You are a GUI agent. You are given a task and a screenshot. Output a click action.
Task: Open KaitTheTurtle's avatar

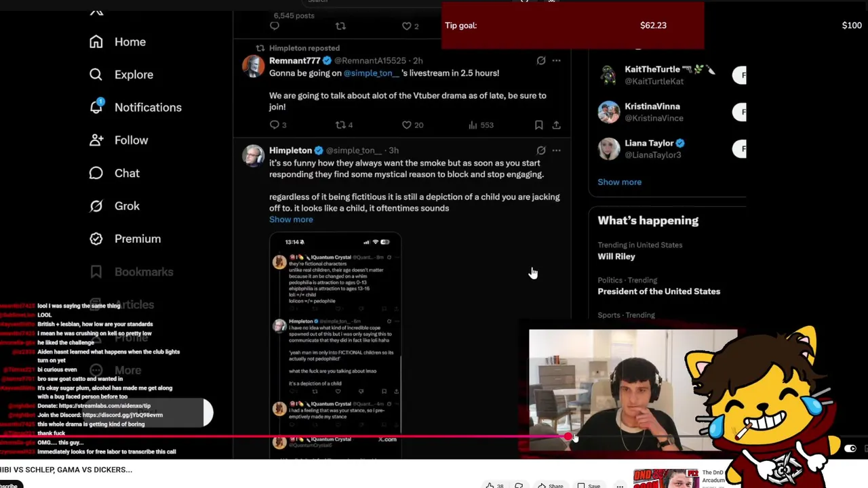pyautogui.click(x=609, y=75)
